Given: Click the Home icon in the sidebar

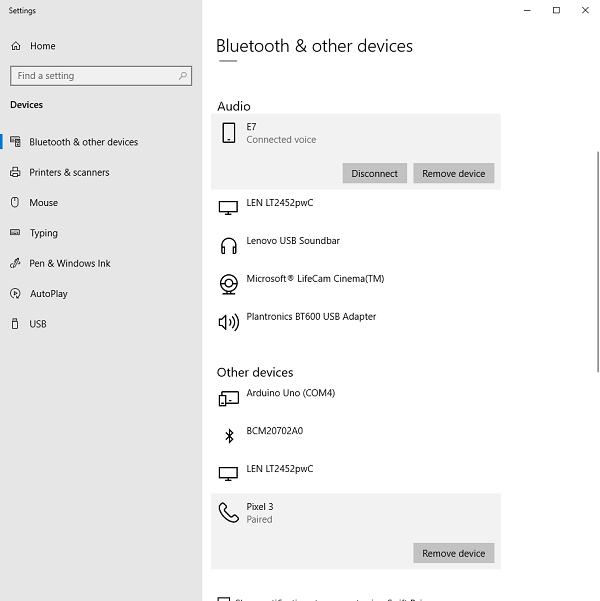Looking at the screenshot, I should point(16,46).
